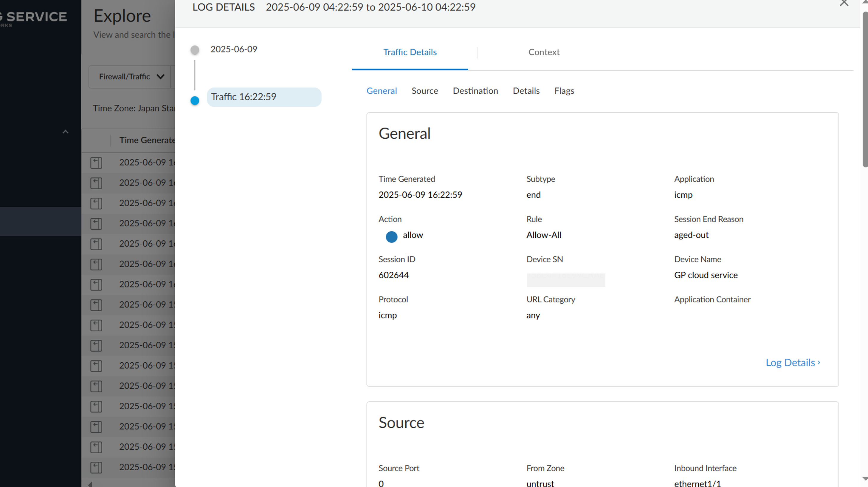Open log details icon for bottom log row
The width and height of the screenshot is (868, 487).
(x=96, y=467)
